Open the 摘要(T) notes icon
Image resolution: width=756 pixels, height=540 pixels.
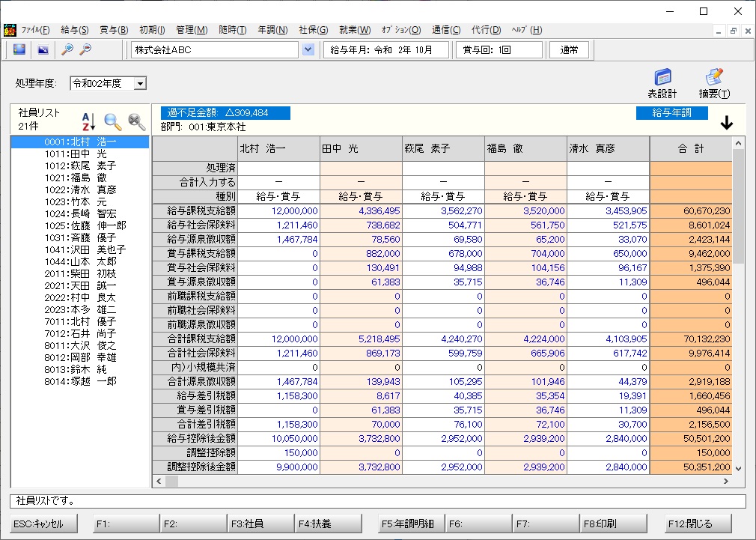coord(714,84)
